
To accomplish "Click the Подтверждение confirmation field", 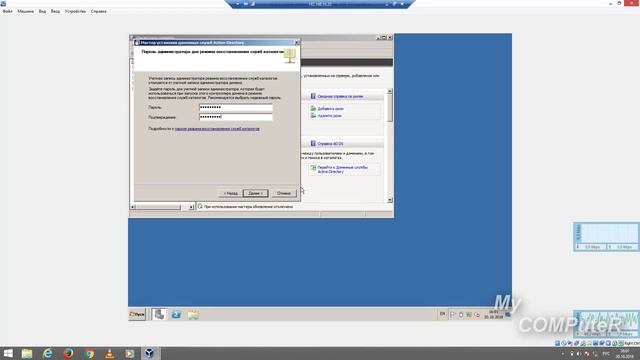I will [x=236, y=117].
